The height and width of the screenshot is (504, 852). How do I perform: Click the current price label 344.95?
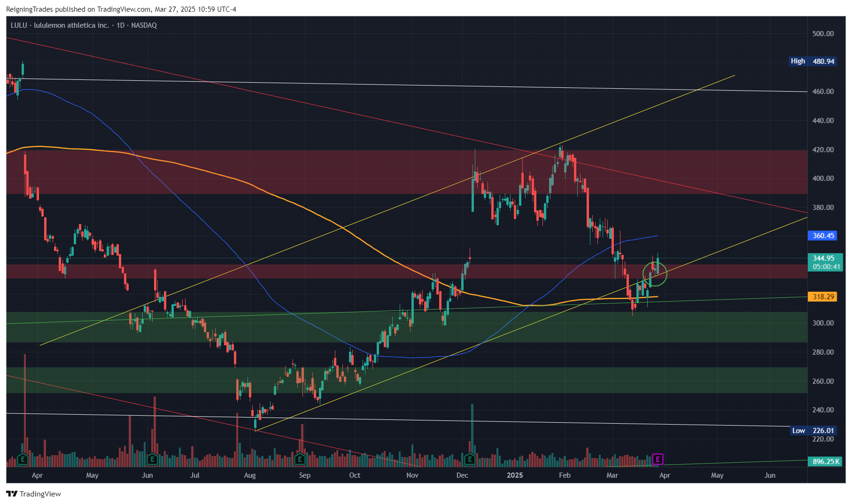point(823,258)
